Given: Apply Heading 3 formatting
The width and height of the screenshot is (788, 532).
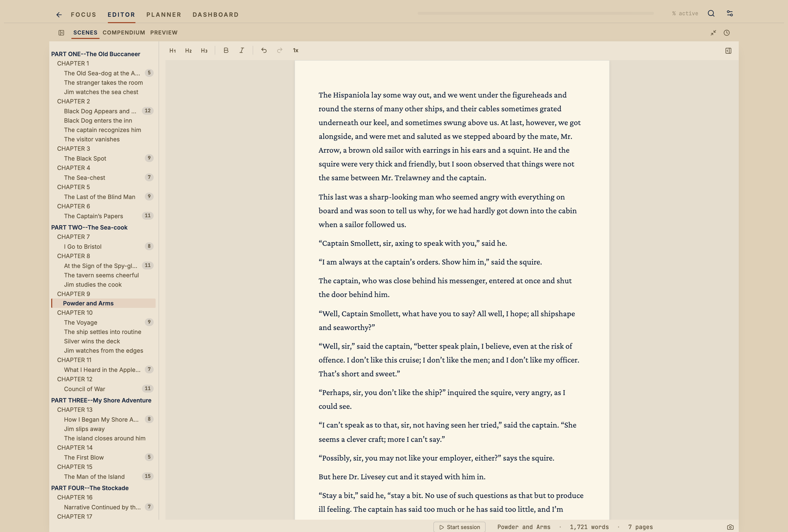Looking at the screenshot, I should click(204, 50).
